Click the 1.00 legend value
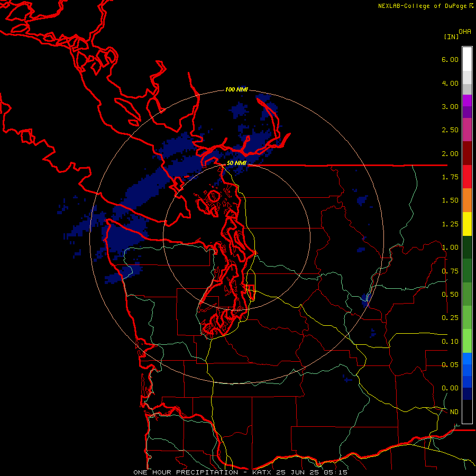476x476 pixels. click(x=450, y=248)
